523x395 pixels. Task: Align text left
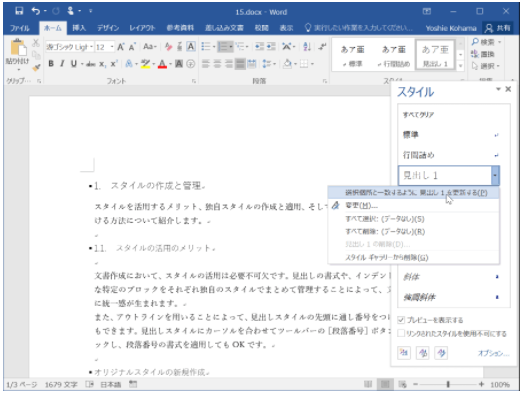206,64
